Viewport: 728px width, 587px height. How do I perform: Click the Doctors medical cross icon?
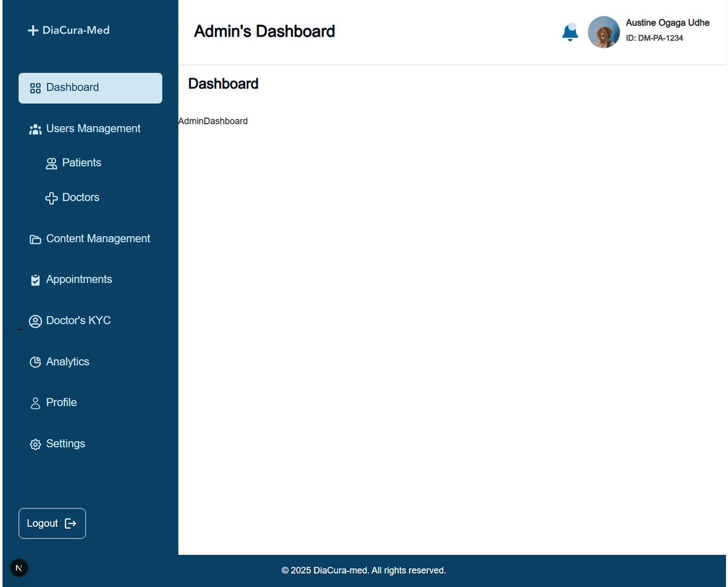coord(52,198)
